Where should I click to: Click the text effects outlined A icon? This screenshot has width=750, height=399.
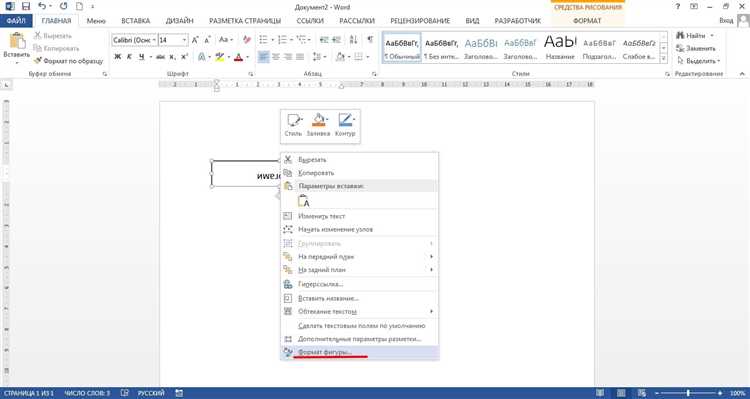(202, 57)
